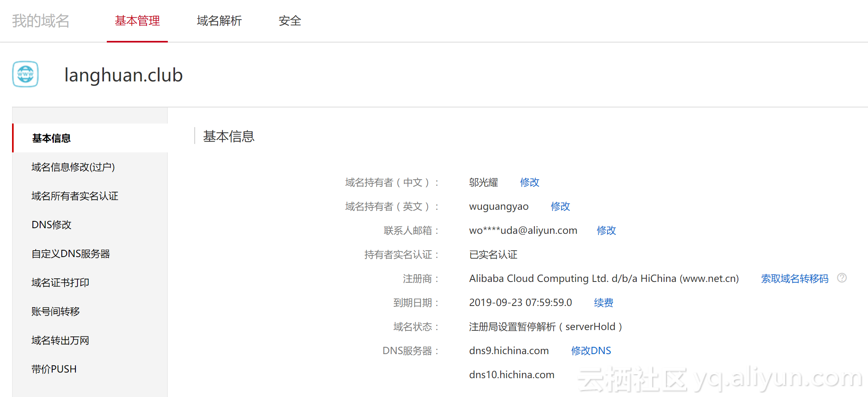Click the langhuan.club domain title

[x=124, y=75]
